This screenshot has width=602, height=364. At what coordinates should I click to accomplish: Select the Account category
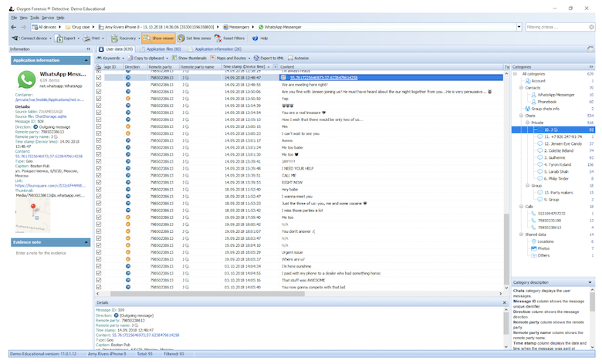click(538, 81)
